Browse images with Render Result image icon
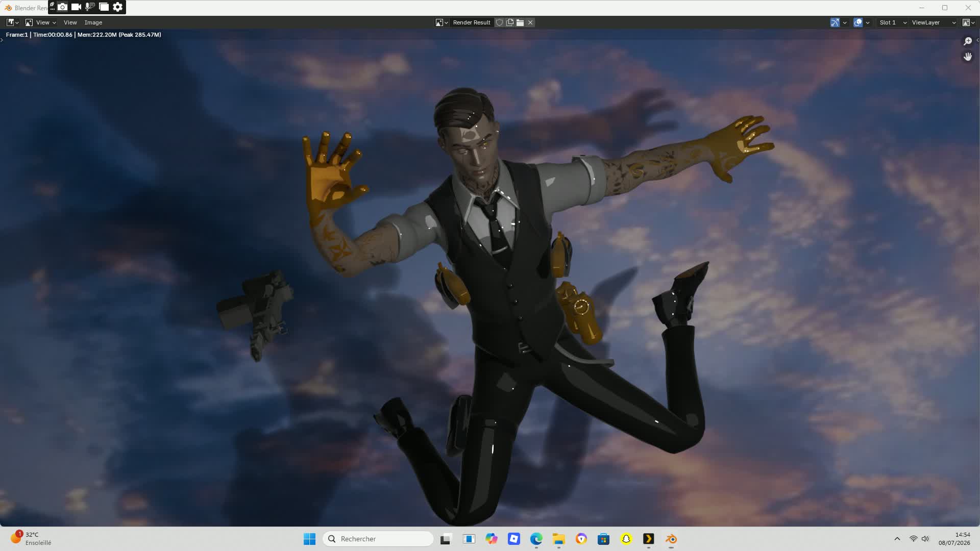Screen dimensions: 980x551 pos(442,22)
